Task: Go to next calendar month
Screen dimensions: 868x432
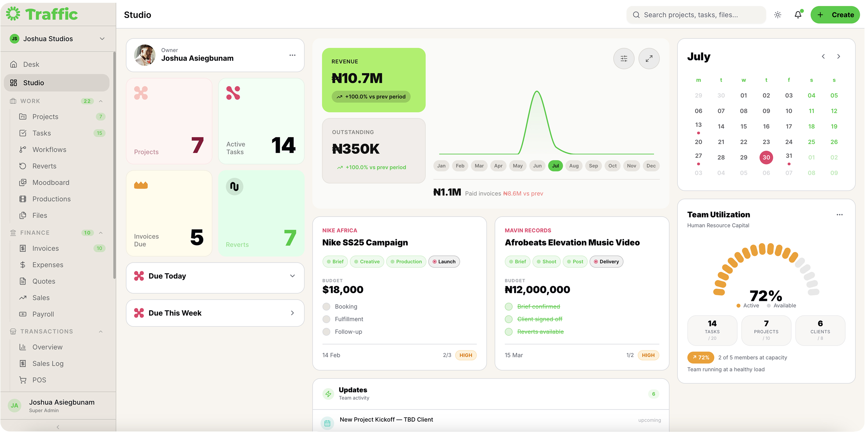Action: click(838, 57)
